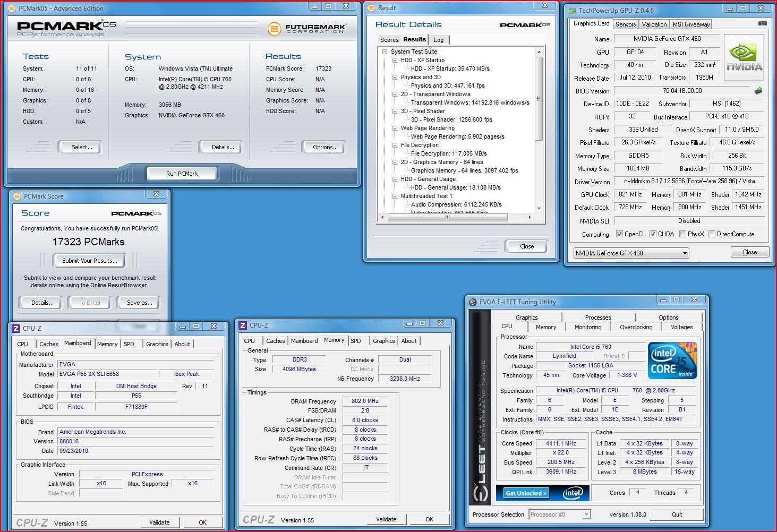Switch to the Voltages tab in E-LEET
This screenshot has width=777, height=532.
[681, 327]
